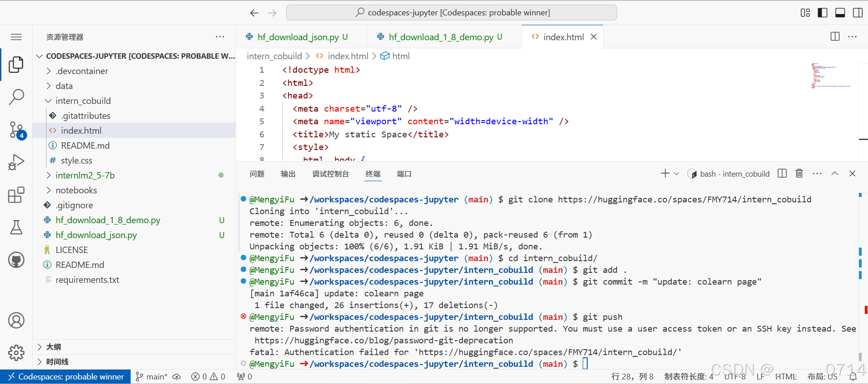This screenshot has width=868, height=384.
Task: Open the GitHub view in activity bar
Action: (x=16, y=260)
